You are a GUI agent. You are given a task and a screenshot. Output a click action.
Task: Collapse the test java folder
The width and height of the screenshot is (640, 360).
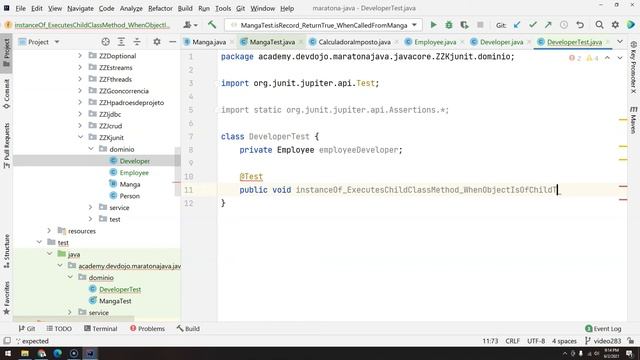coord(49,254)
